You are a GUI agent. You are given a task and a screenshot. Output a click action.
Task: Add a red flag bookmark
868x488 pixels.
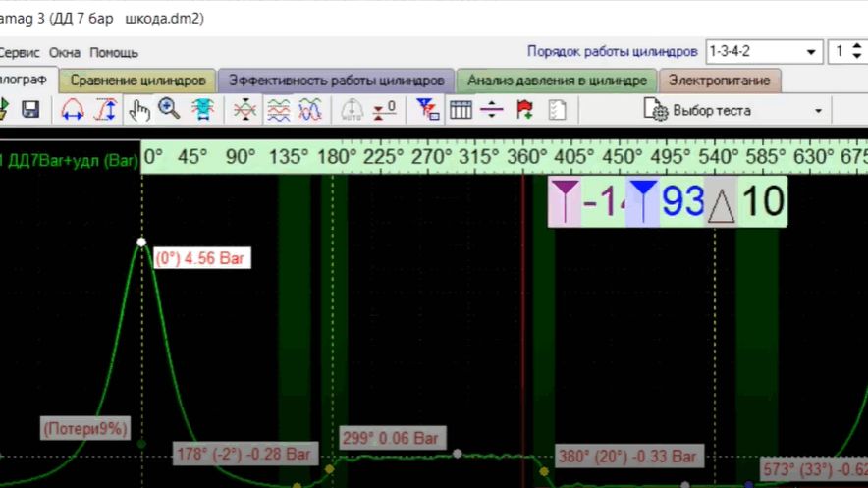point(524,110)
